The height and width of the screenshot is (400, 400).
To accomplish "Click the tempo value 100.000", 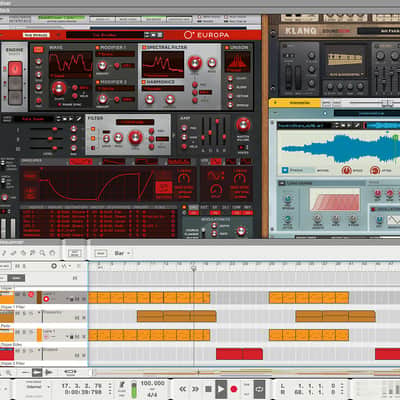I will 153,383.
